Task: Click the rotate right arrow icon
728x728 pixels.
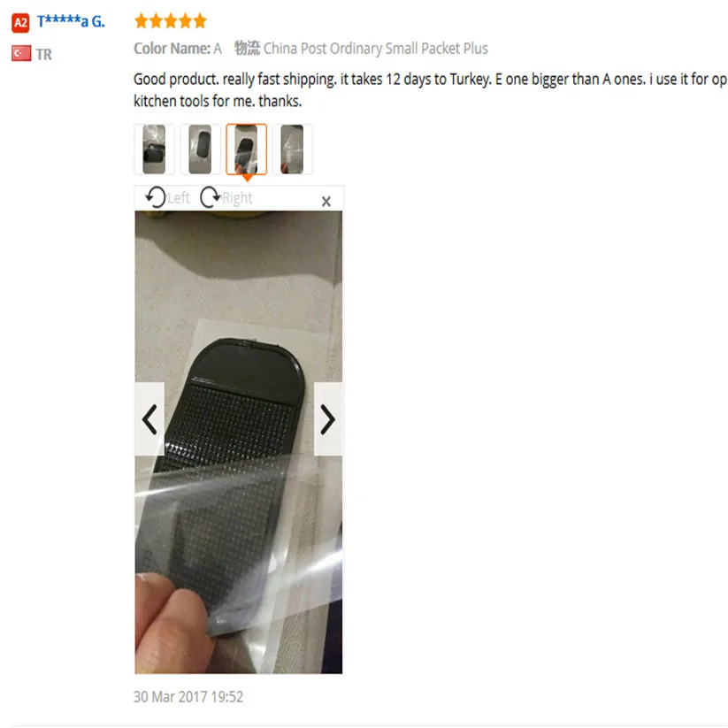Action: [210, 197]
